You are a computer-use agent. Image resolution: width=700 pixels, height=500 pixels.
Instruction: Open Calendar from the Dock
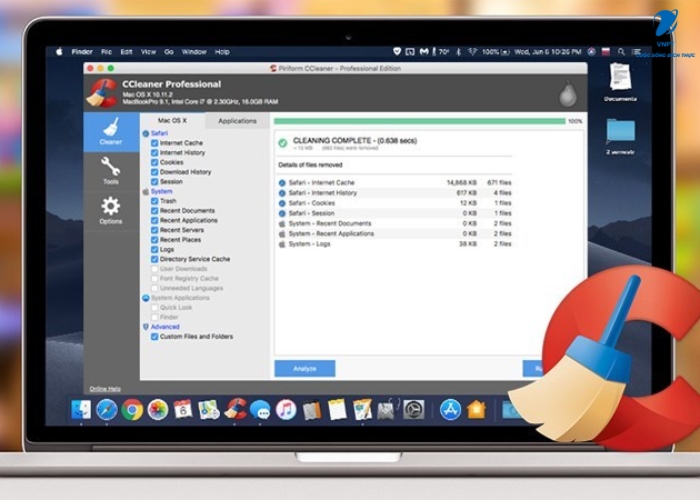click(183, 409)
